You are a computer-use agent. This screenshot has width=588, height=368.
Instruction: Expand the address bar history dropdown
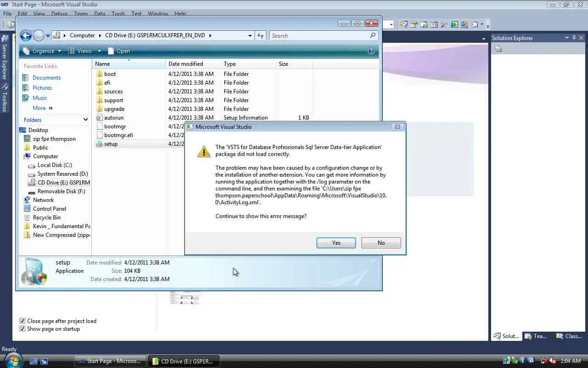(250, 35)
